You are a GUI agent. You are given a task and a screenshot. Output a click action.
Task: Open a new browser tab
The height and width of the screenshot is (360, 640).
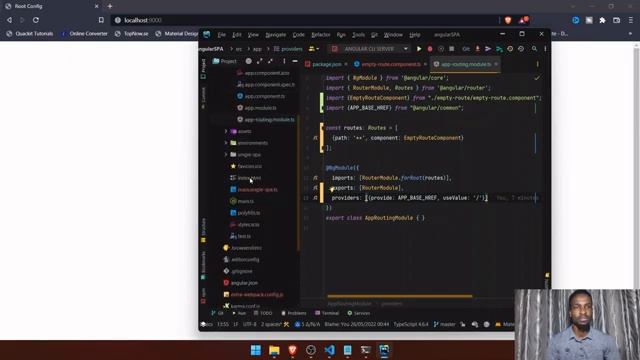110,6
